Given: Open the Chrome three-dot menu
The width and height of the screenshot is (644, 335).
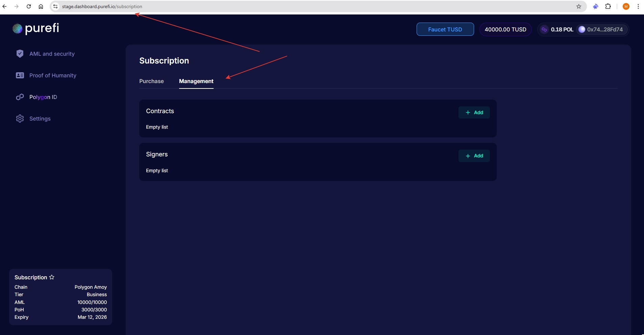Looking at the screenshot, I should coord(638,6).
